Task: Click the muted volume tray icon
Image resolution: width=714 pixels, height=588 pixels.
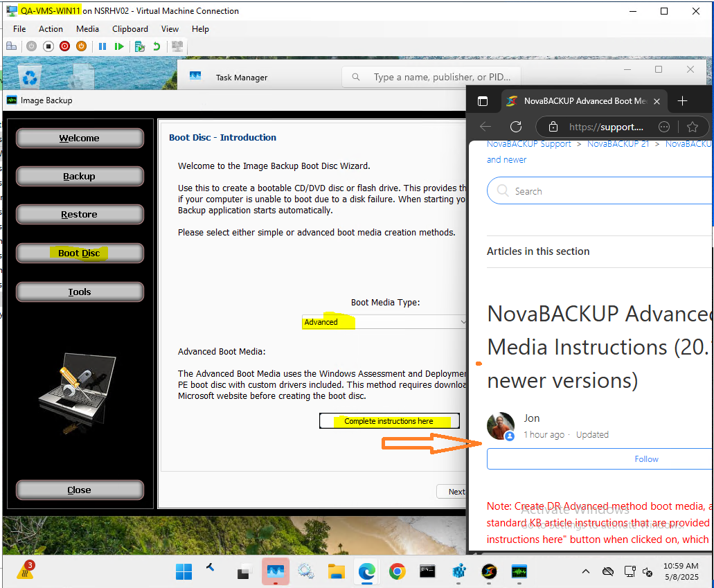Action: (648, 571)
